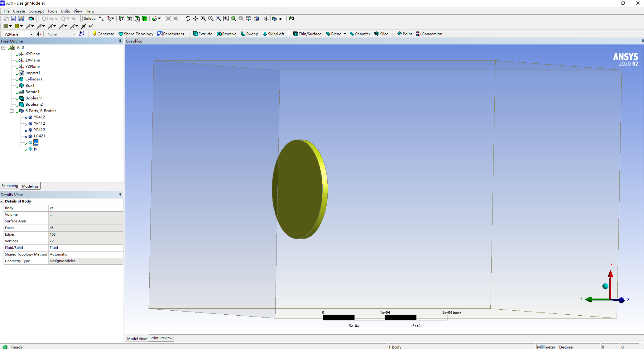
Task: Open the Extend Selection dropdown arrow
Action: 159,18
